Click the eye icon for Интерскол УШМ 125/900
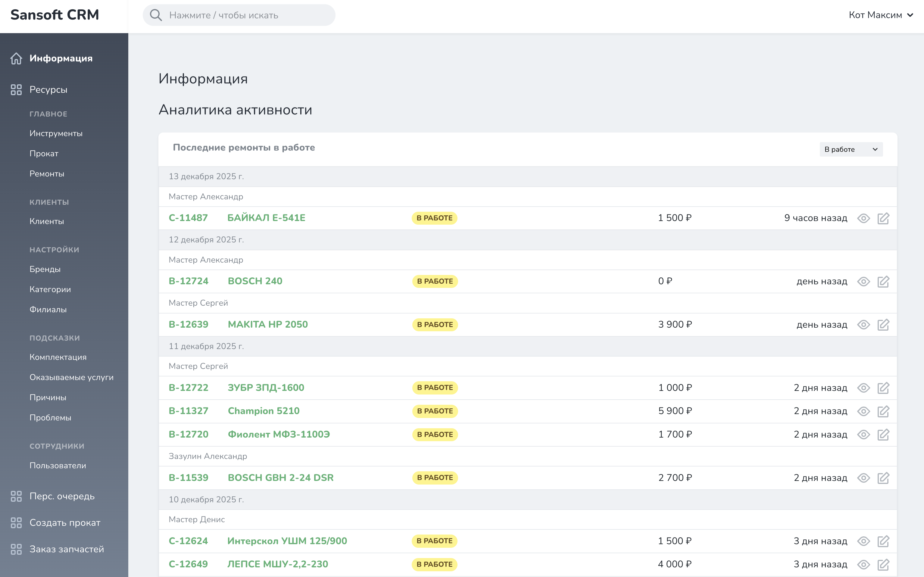Screen dimensions: 924x577 (x=863, y=541)
